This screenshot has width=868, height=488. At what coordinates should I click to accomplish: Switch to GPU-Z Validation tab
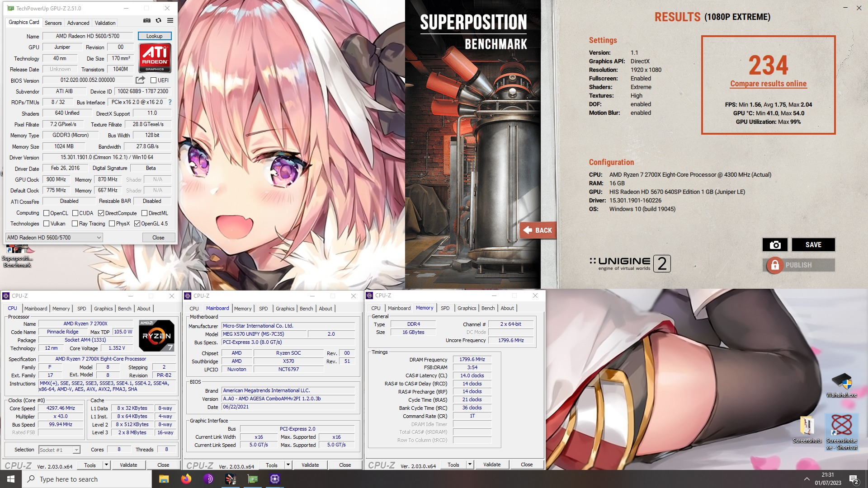[105, 23]
